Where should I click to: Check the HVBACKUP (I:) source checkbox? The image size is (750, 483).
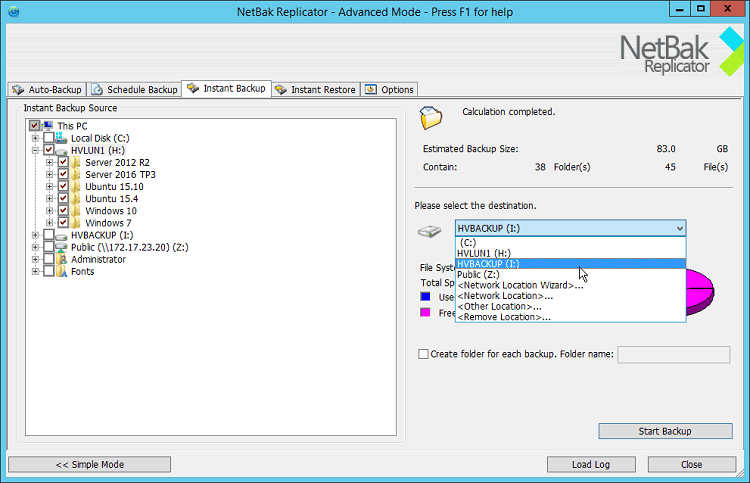[48, 235]
